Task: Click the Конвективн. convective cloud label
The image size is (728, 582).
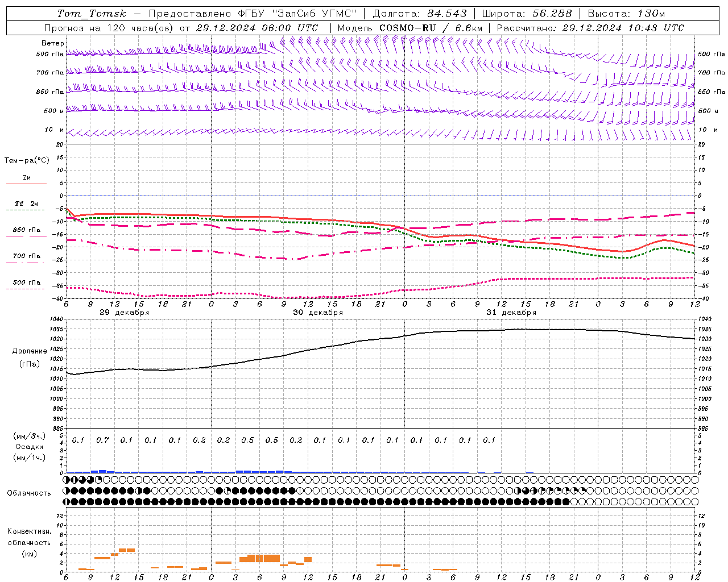Action: pyautogui.click(x=29, y=531)
